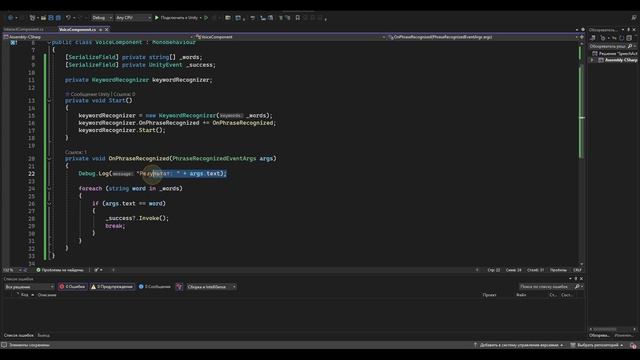Screen dimensions: 640x360
Task: Switch to the VoiceComponent.cs editor tab
Action: coord(77,30)
